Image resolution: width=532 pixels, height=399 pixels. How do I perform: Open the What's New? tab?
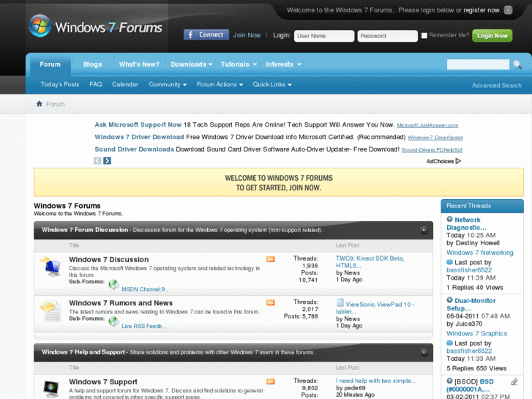click(x=139, y=64)
